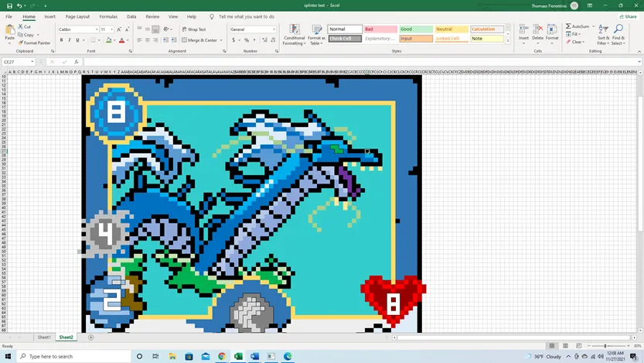
Task: Increase font size with larger A icon
Action: pyautogui.click(x=119, y=29)
